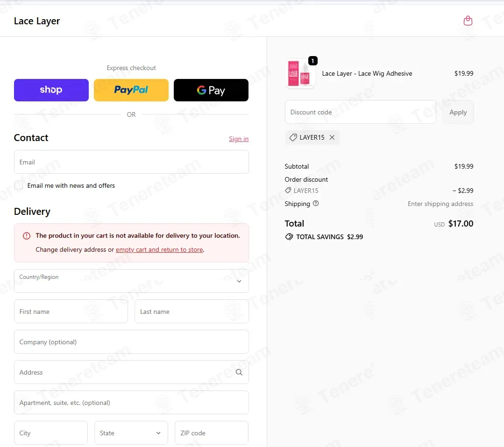Focus the Email input field
504x447 pixels.
[131, 162]
